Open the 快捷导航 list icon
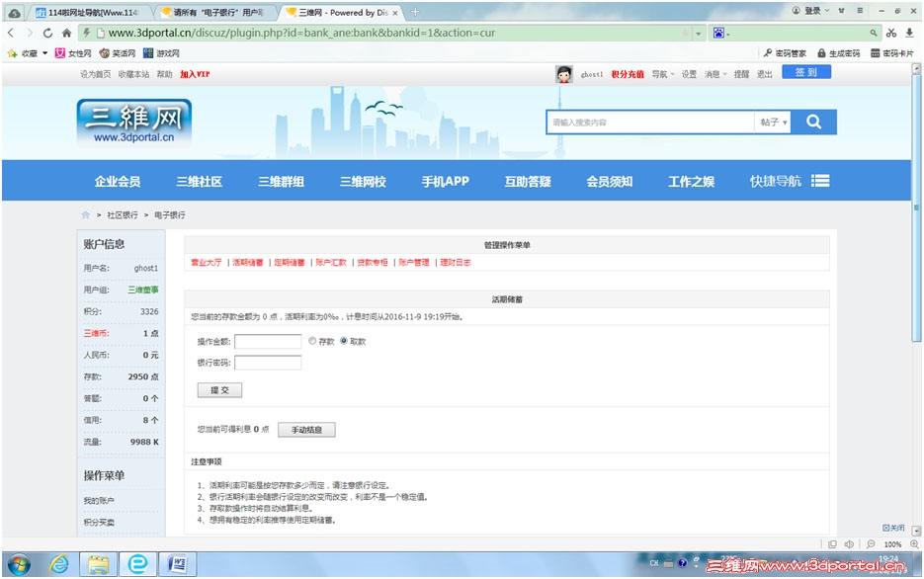 click(820, 181)
